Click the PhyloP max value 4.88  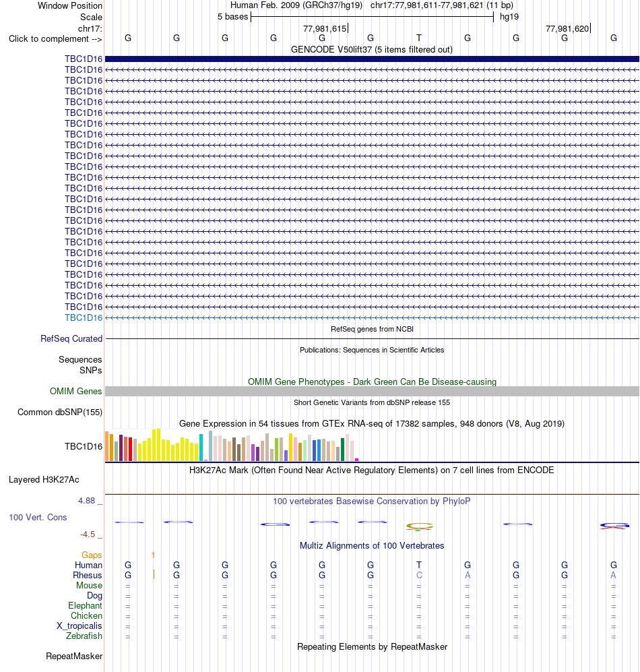(x=86, y=501)
